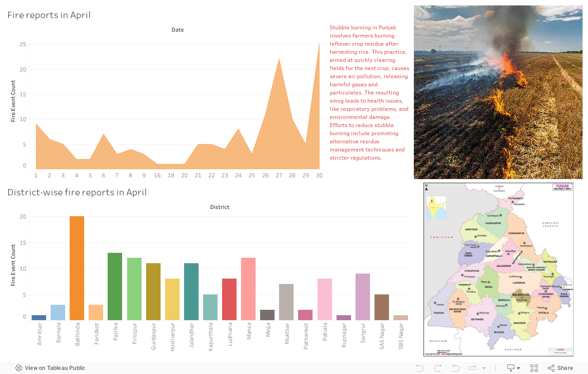Click the Redo arrow icon

tap(438, 368)
